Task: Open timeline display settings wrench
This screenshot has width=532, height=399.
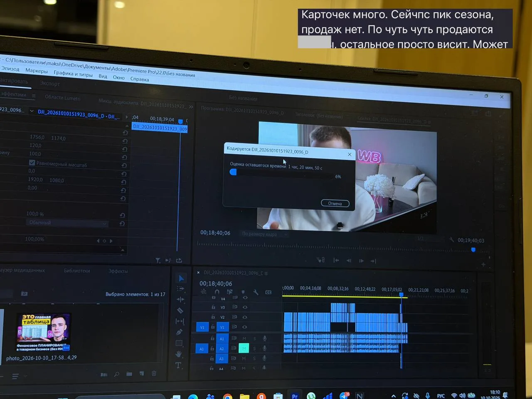Action: tap(256, 292)
